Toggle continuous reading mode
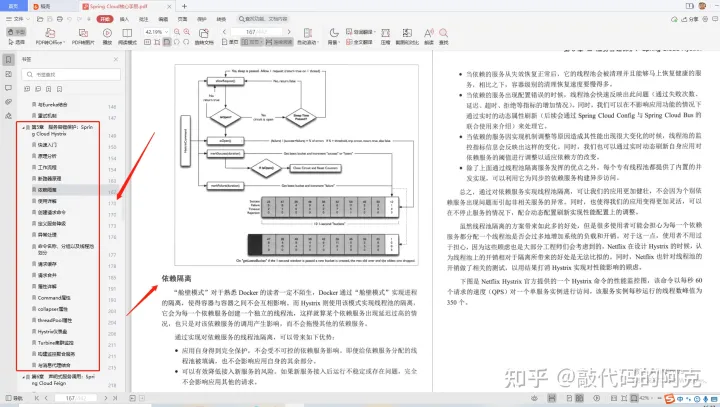Viewport: 720px width, 407px height. pos(279,42)
